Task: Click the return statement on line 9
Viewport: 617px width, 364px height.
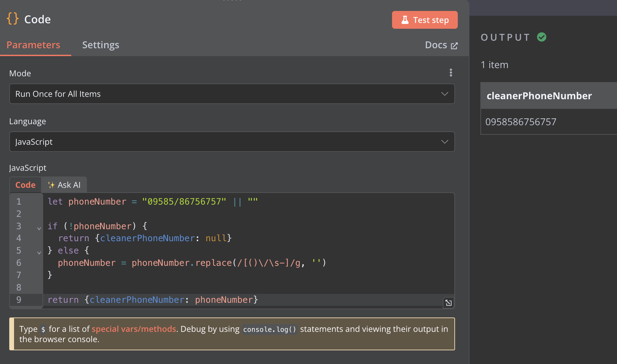Action: (x=153, y=300)
